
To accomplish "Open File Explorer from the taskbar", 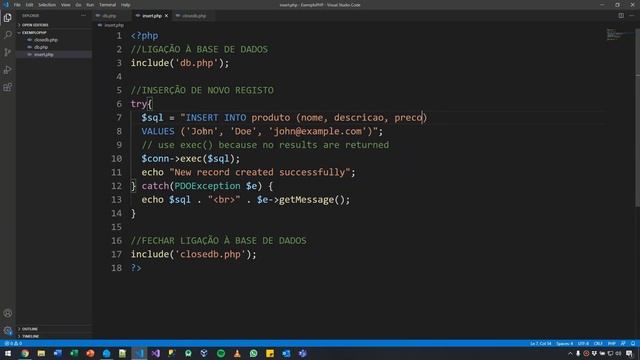I will pyautogui.click(x=41, y=353).
